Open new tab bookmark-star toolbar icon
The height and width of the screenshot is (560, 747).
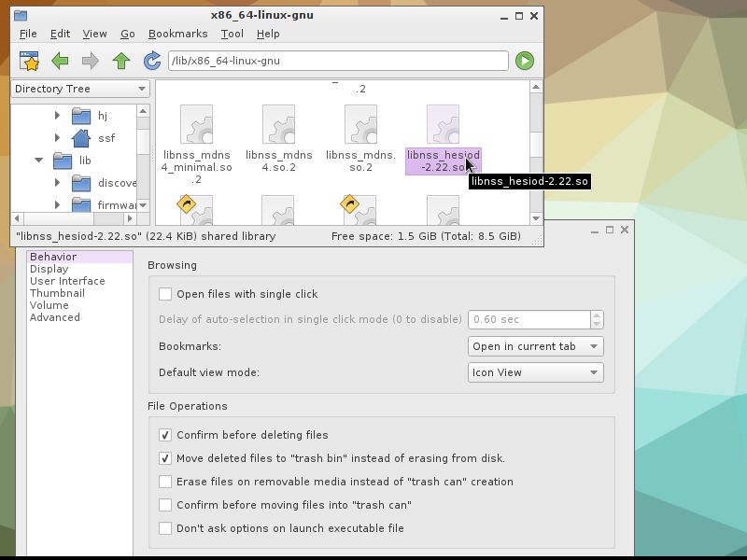pos(30,61)
